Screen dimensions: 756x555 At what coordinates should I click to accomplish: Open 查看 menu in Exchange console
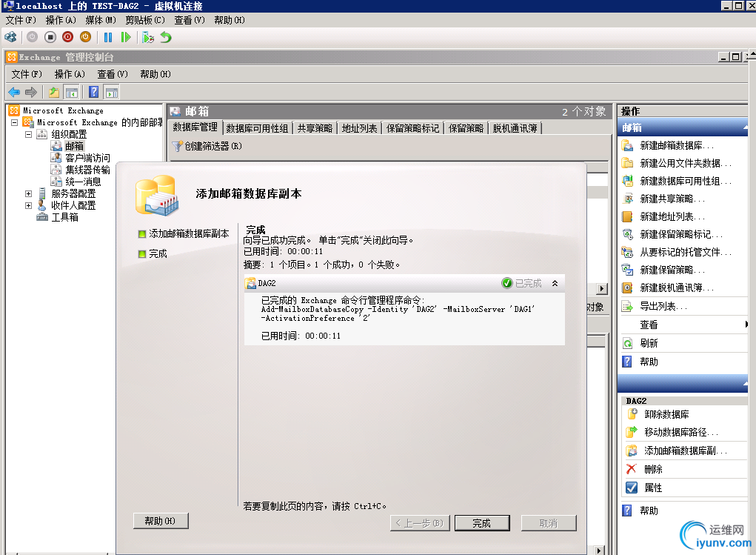click(113, 74)
